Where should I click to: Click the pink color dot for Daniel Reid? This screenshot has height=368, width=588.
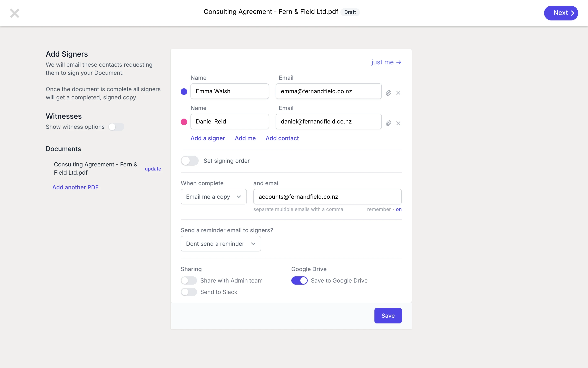(184, 122)
